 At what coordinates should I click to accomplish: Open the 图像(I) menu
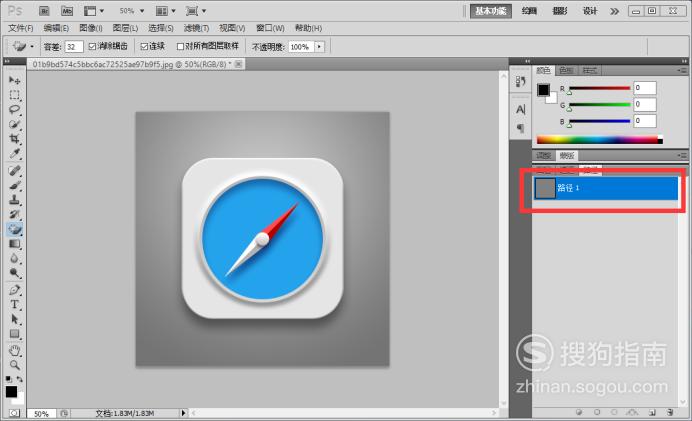[x=91, y=28]
